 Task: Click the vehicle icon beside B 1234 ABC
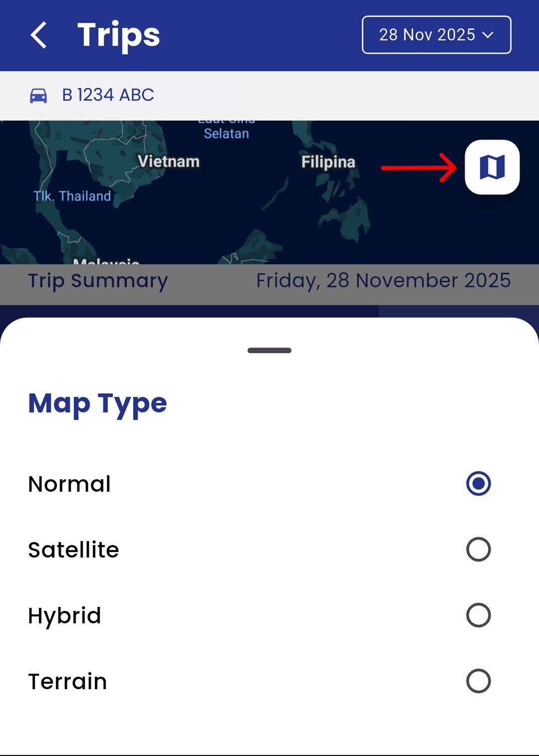[39, 95]
